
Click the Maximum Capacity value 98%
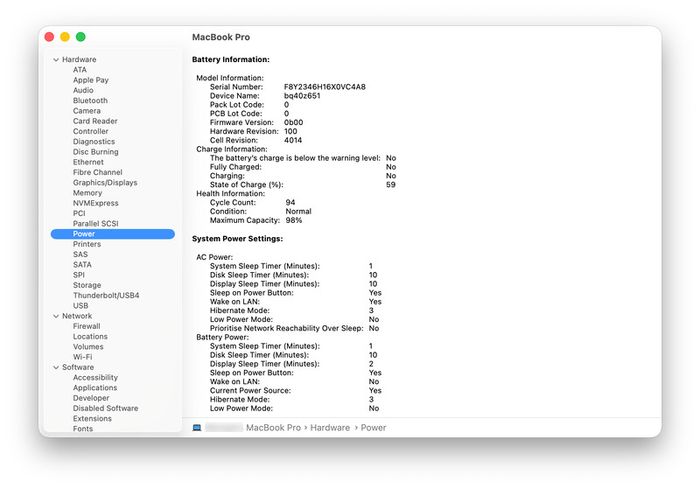tap(294, 221)
